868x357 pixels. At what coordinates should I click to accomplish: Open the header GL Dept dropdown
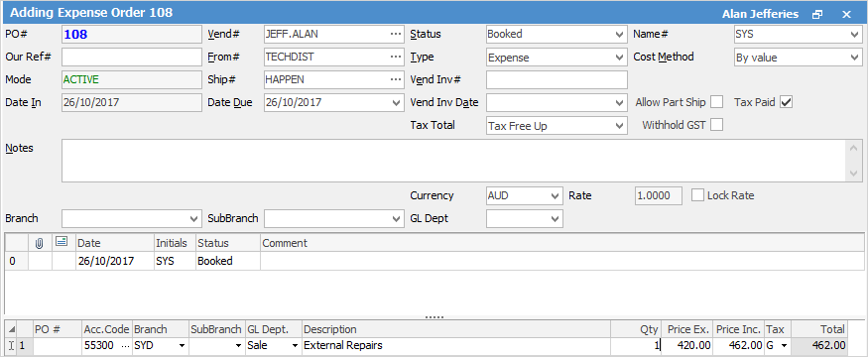(556, 218)
